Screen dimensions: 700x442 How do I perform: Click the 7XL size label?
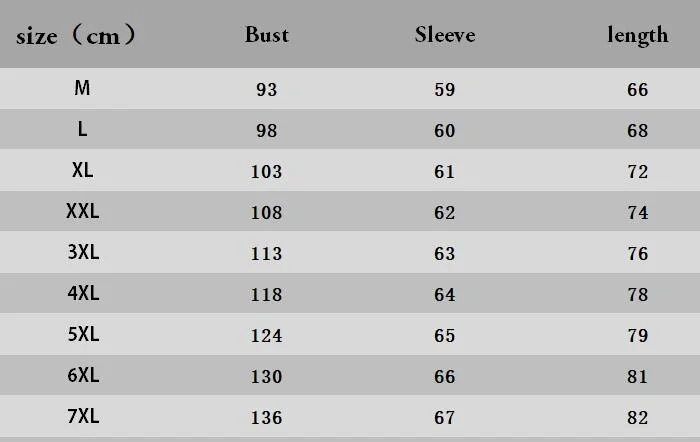point(83,416)
